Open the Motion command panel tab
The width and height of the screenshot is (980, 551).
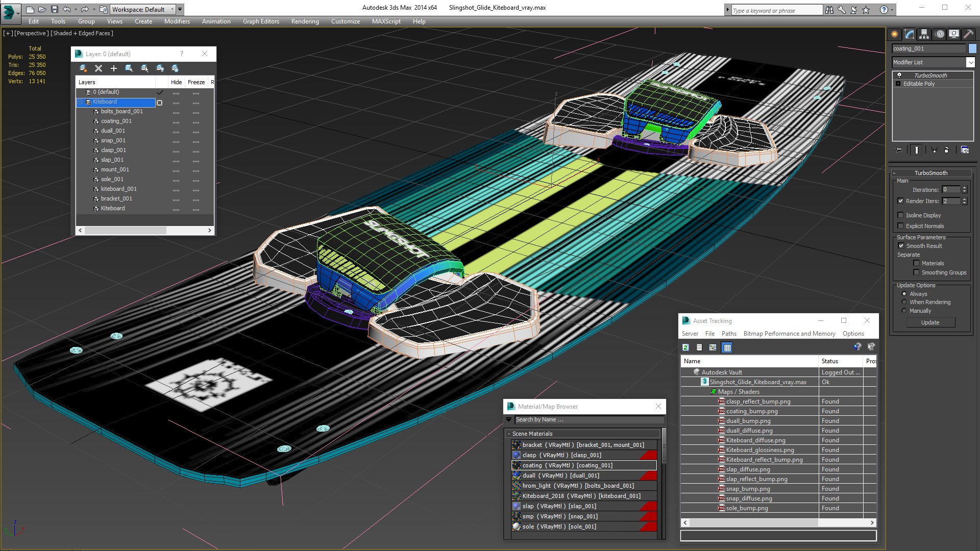pyautogui.click(x=939, y=34)
